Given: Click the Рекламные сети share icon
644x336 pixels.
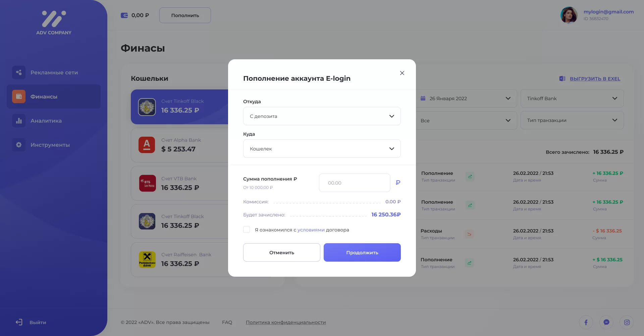Looking at the screenshot, I should click(x=19, y=72).
